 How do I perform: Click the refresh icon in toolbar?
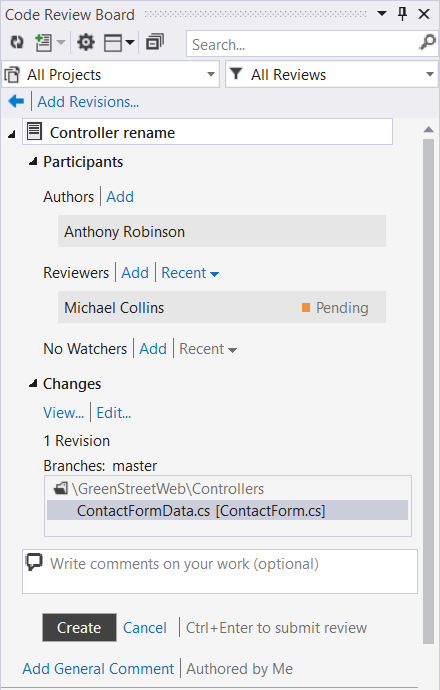tap(17, 43)
